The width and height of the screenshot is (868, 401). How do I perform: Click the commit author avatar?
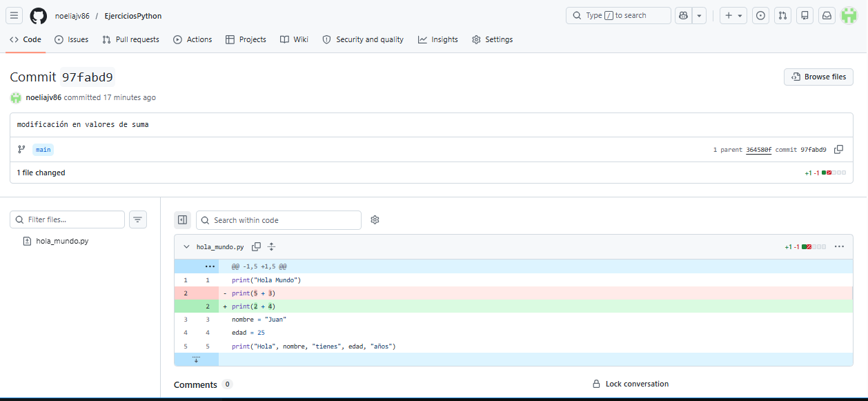pyautogui.click(x=16, y=98)
